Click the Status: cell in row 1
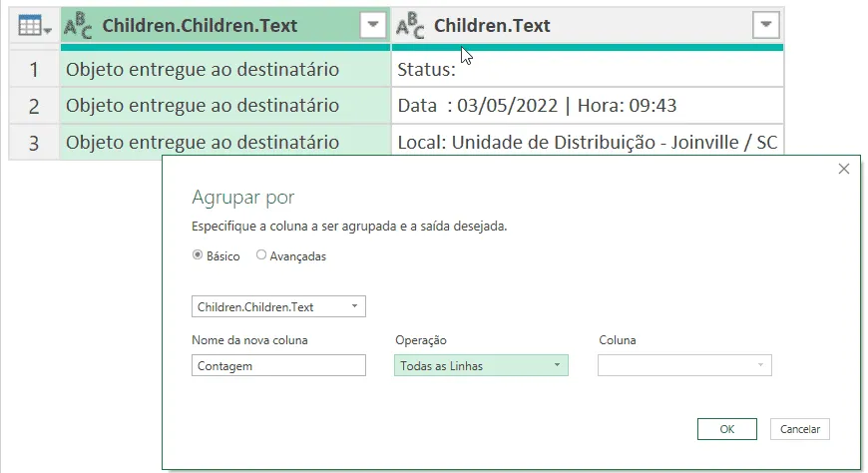Screen dimensions: 868x473 click(588, 69)
